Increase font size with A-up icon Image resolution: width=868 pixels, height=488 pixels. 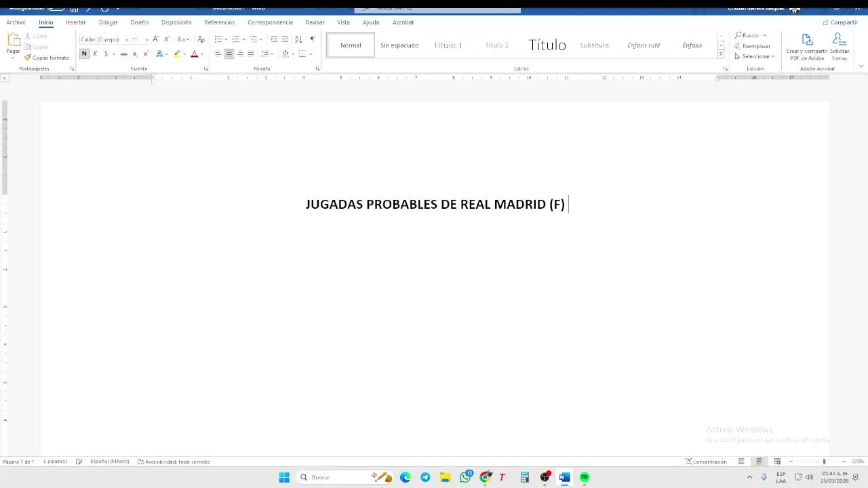[156, 39]
